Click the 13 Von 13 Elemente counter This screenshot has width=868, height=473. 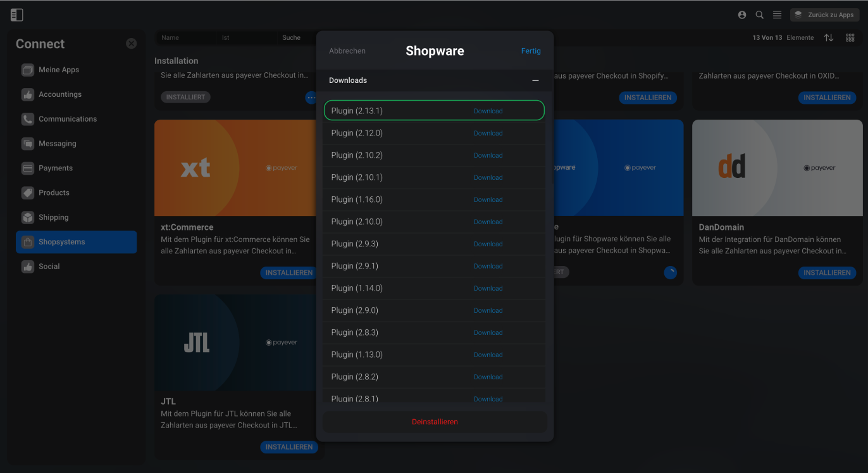(x=783, y=38)
